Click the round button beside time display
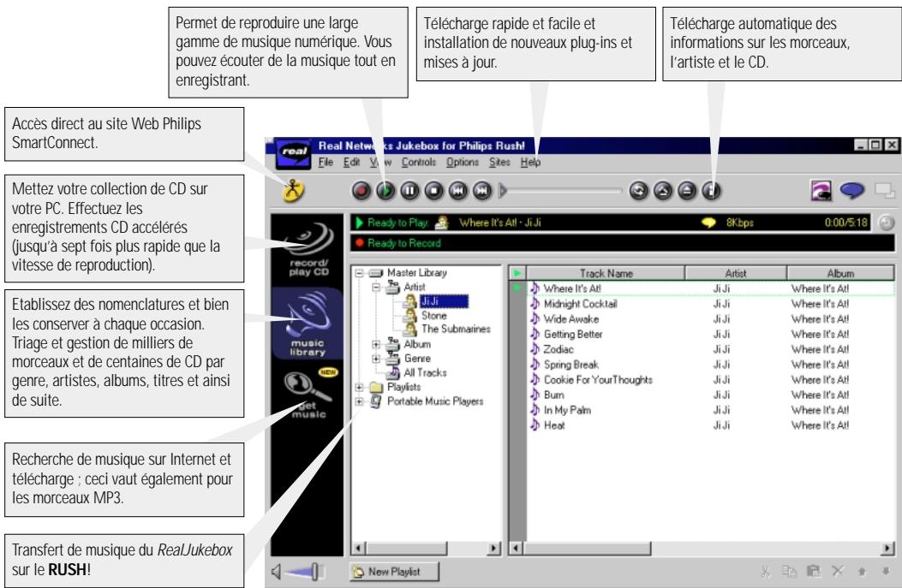Screen dimensions: 902x588 click(x=887, y=223)
